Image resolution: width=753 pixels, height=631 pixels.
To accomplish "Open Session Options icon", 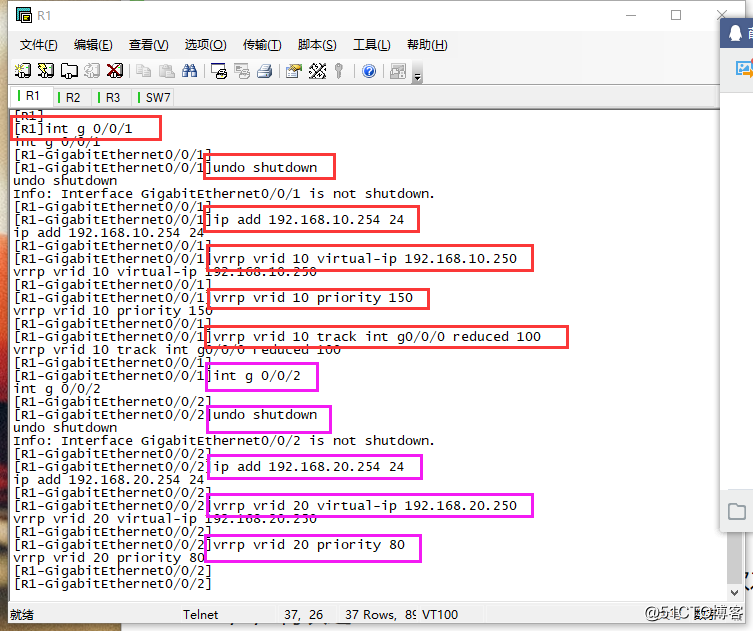I will (x=293, y=71).
